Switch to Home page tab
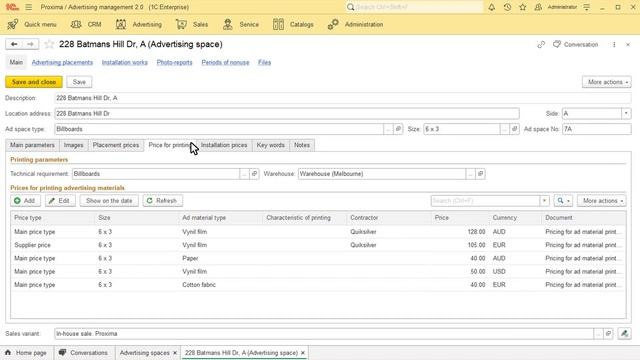 point(27,353)
